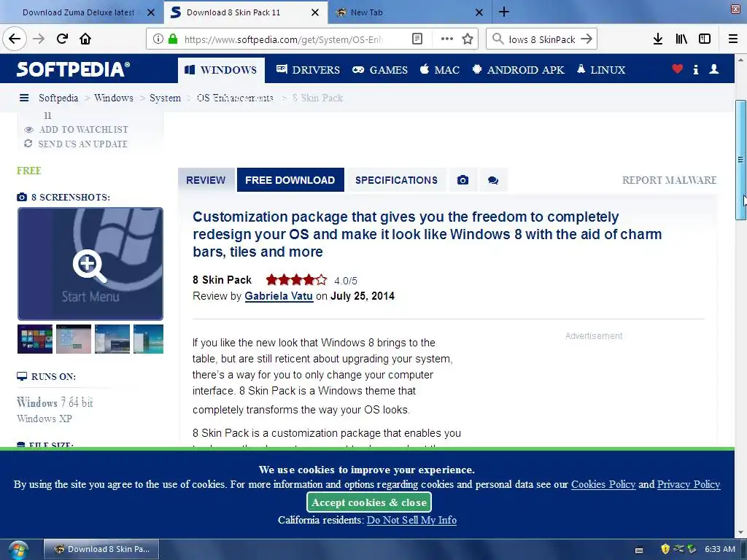
Task: Click the page vertical scrollbar thumb
Action: pos(740,160)
